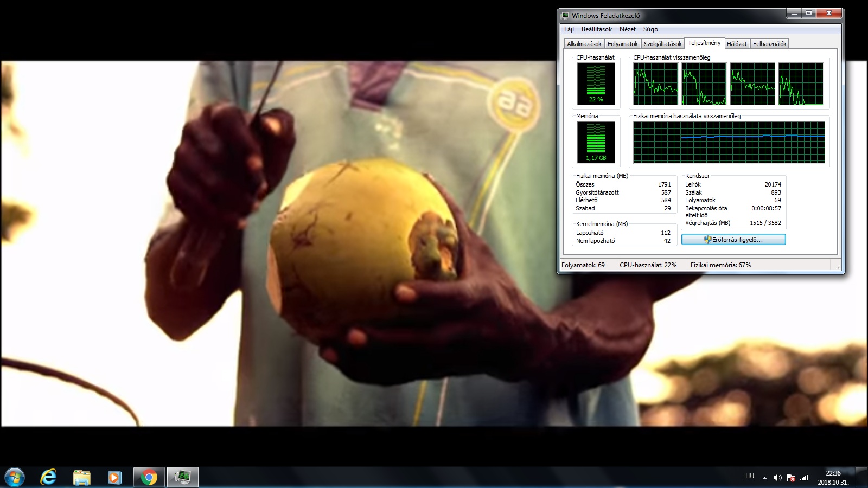Open the Action Center flag icon
The width and height of the screenshot is (868, 488).
[791, 478]
